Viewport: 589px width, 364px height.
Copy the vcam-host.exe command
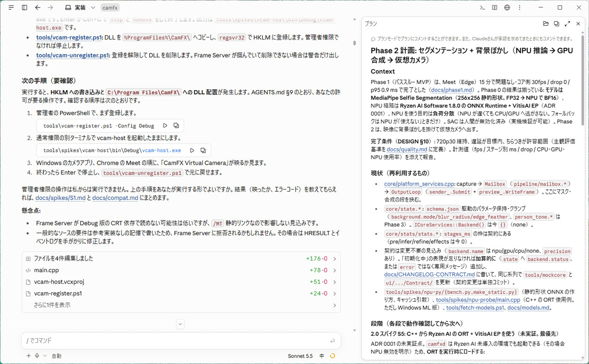click(x=203, y=150)
